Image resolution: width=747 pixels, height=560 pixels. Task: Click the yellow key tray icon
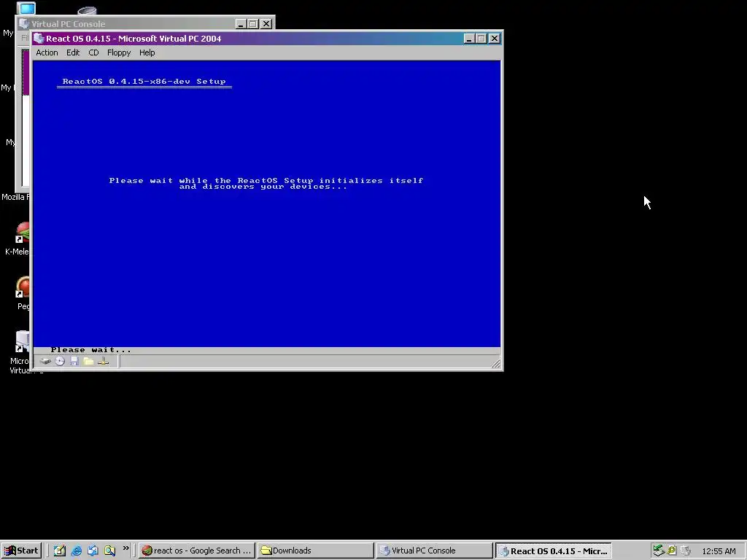click(x=672, y=551)
